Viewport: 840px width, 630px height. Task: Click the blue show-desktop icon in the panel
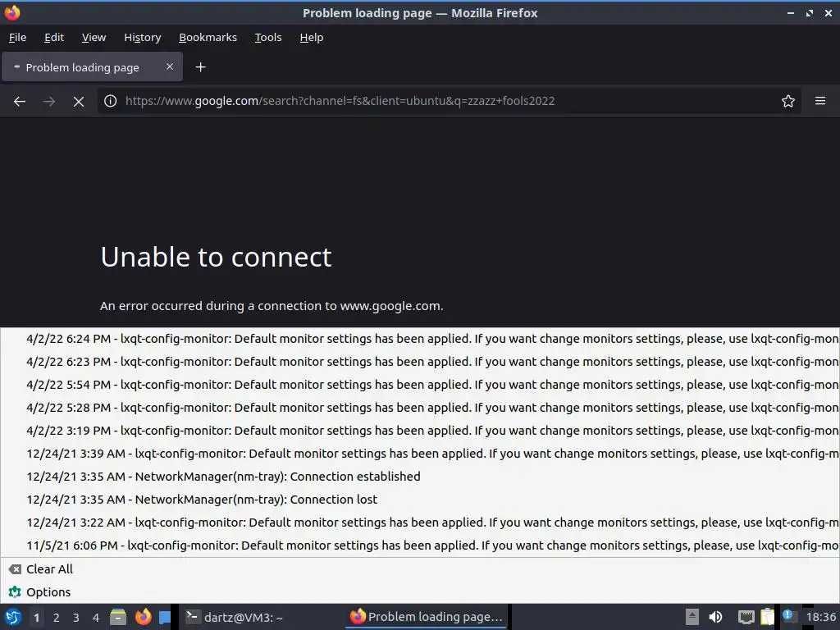(165, 617)
